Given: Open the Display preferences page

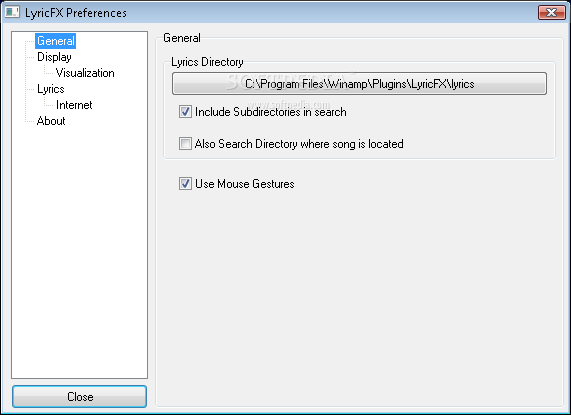Looking at the screenshot, I should (54, 57).
